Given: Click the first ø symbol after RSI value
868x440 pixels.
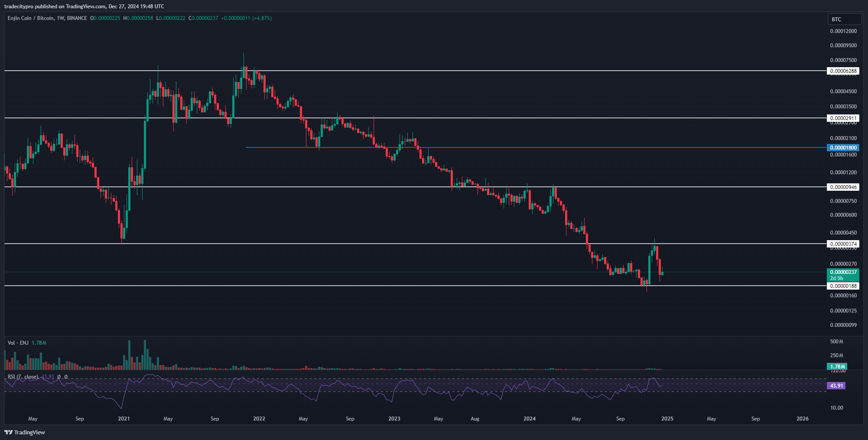Looking at the screenshot, I should tap(59, 377).
